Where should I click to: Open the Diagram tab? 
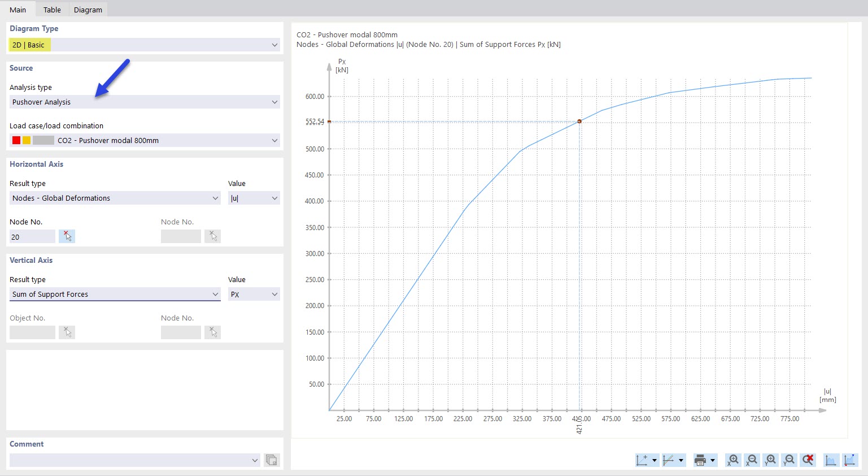tap(88, 10)
